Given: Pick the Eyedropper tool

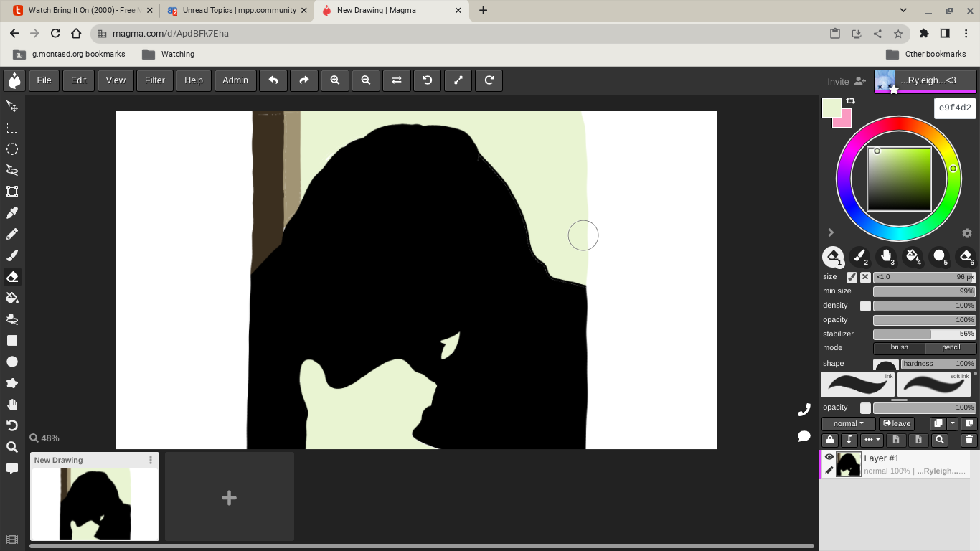Looking at the screenshot, I should point(12,213).
